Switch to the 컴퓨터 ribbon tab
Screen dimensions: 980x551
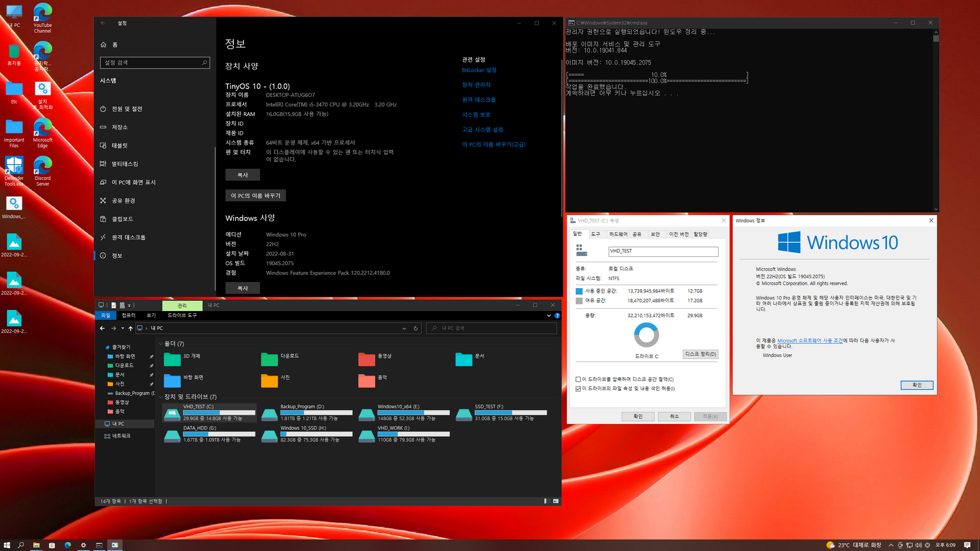[x=129, y=315]
